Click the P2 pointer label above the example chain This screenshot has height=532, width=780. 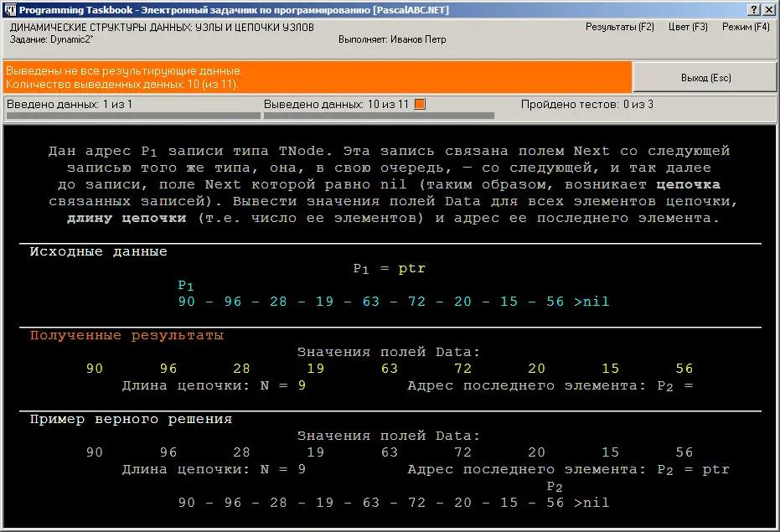click(555, 487)
